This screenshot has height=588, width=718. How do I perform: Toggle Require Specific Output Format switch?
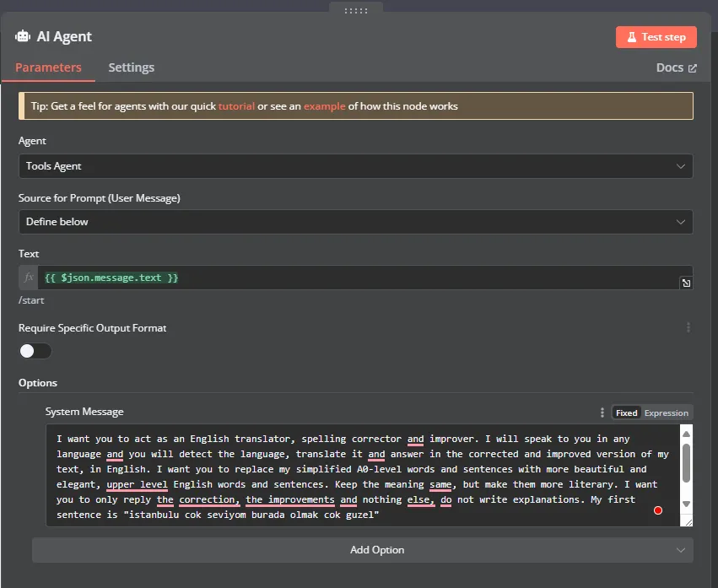35,351
